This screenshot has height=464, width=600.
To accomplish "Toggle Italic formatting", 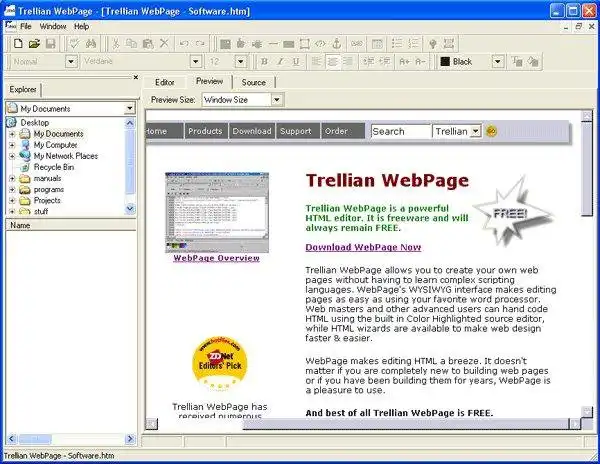I will pos(280,62).
